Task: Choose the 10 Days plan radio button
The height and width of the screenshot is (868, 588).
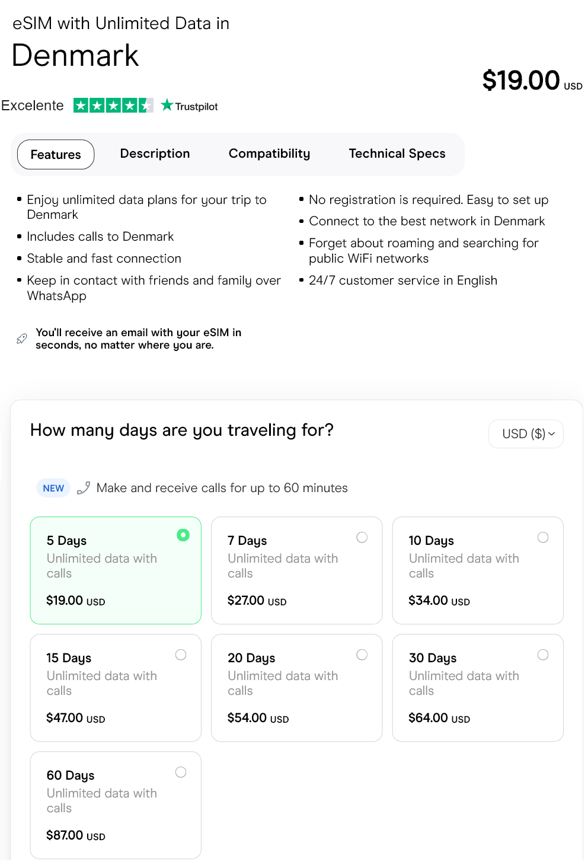Action: (x=543, y=537)
